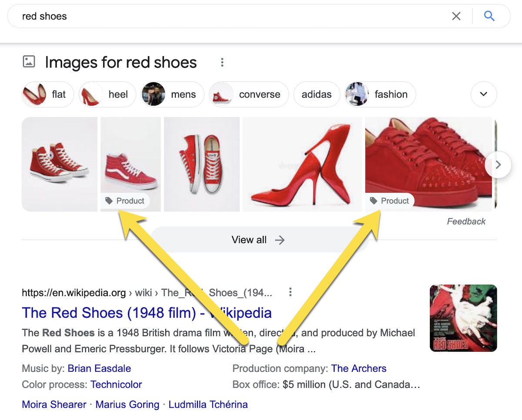
Task: Click in the red shoes search field
Action: (x=217, y=17)
